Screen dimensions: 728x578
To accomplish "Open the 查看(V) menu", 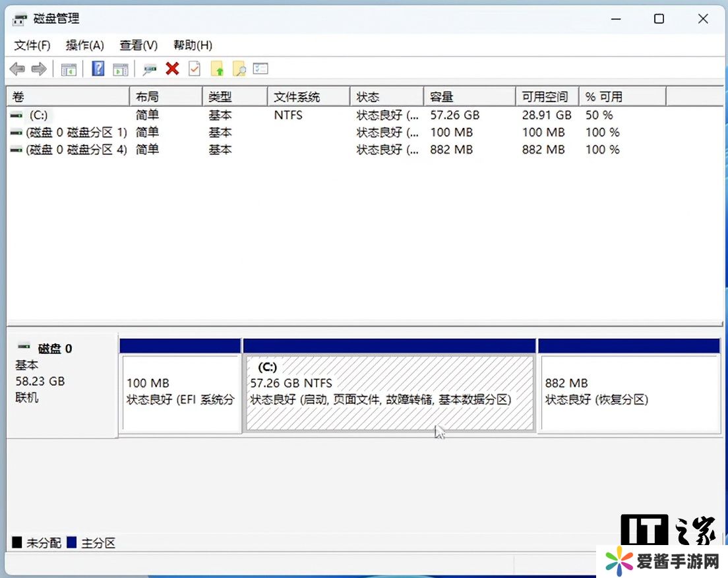I will coord(138,45).
